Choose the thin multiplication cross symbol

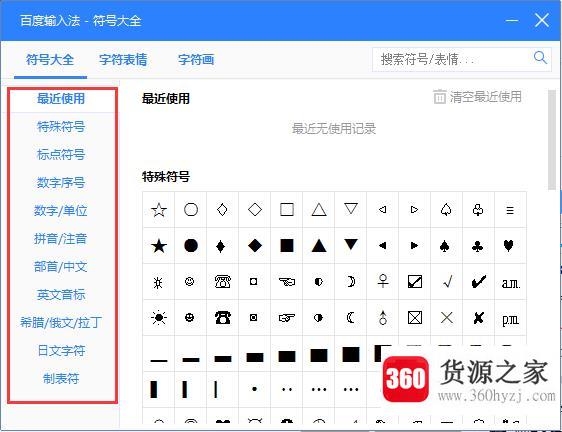point(447,318)
